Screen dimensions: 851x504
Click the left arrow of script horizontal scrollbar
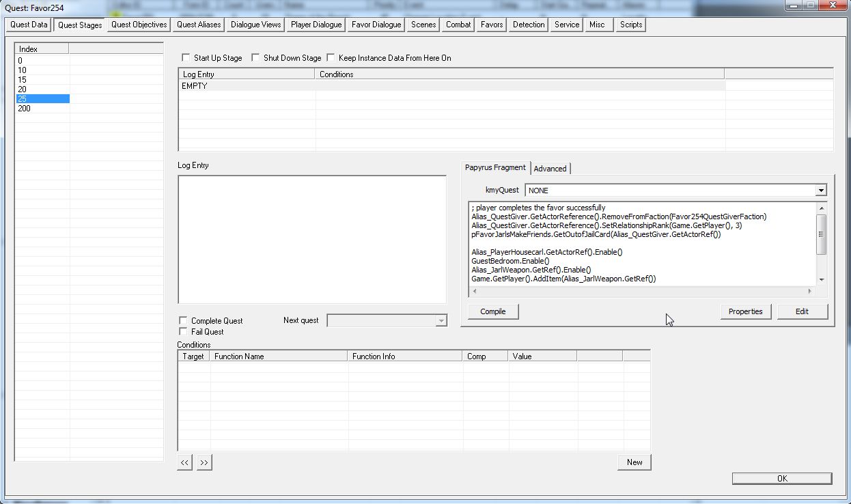[475, 291]
